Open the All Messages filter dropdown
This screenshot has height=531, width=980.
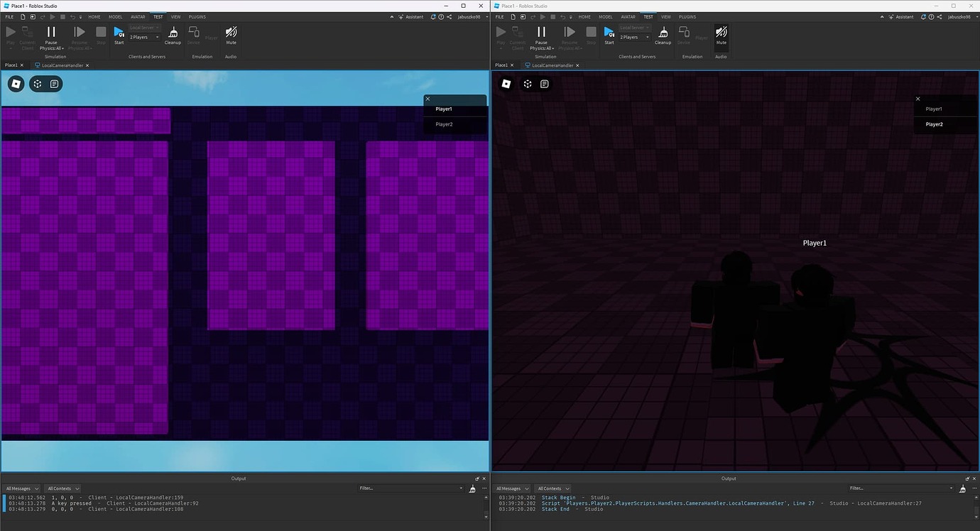pos(21,488)
